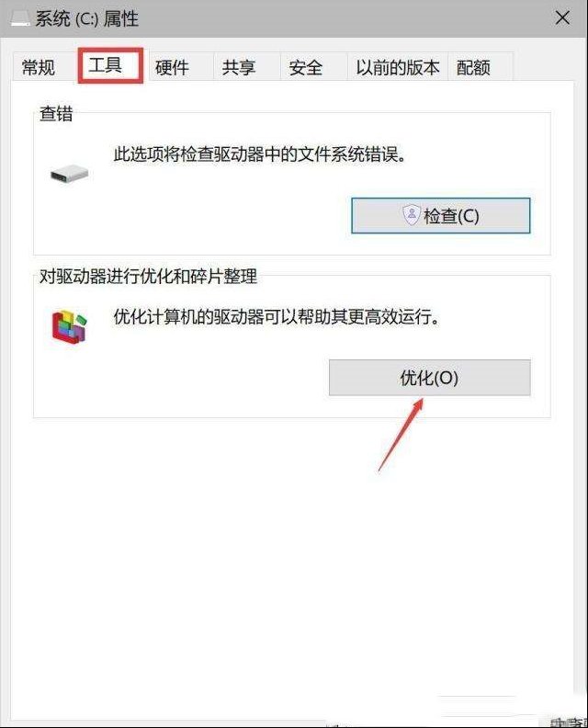Click the 优化(O) button

[x=430, y=378]
